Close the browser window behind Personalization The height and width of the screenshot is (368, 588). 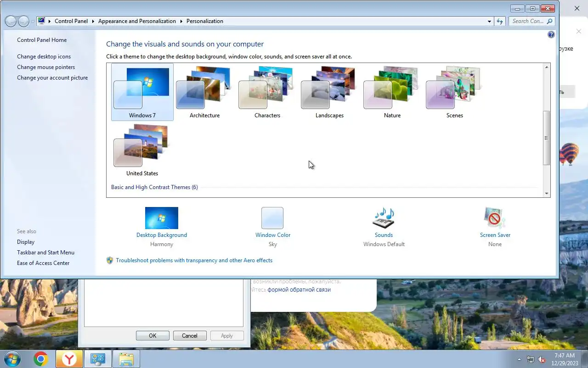(577, 8)
